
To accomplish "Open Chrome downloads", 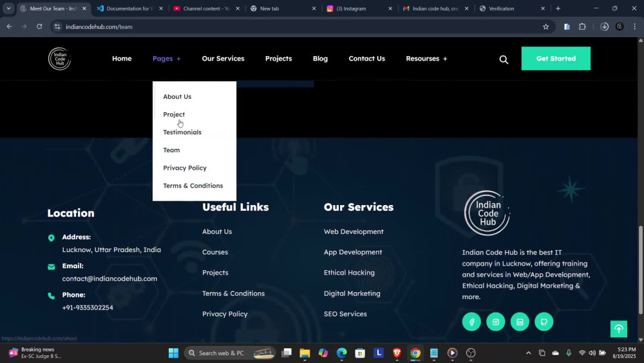I will coord(604,26).
